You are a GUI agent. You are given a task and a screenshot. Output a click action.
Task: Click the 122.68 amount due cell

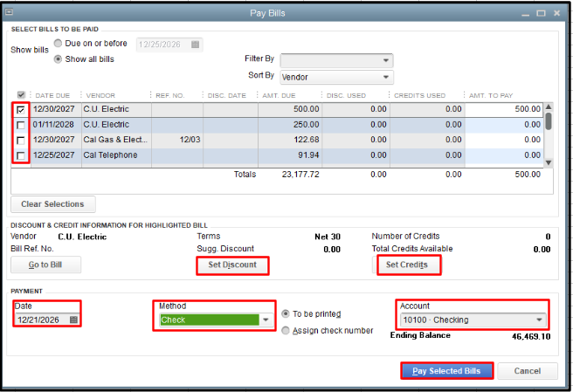(290, 140)
